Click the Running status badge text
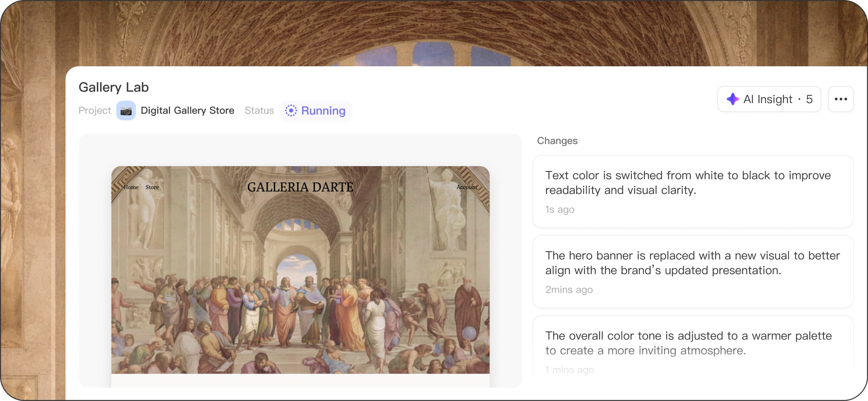The width and height of the screenshot is (868, 401). pos(323,111)
